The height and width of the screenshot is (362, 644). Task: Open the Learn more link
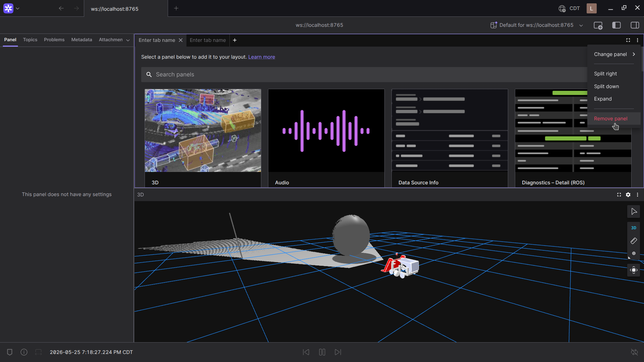pyautogui.click(x=262, y=57)
